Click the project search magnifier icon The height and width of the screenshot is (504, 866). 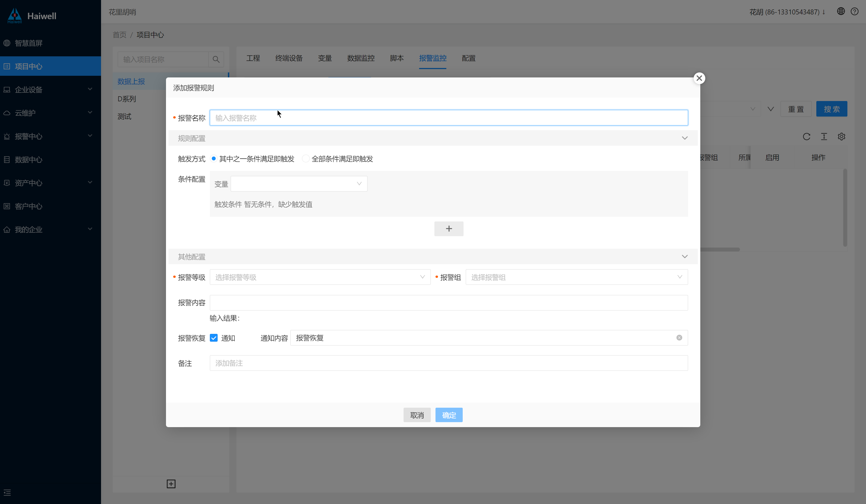(216, 59)
